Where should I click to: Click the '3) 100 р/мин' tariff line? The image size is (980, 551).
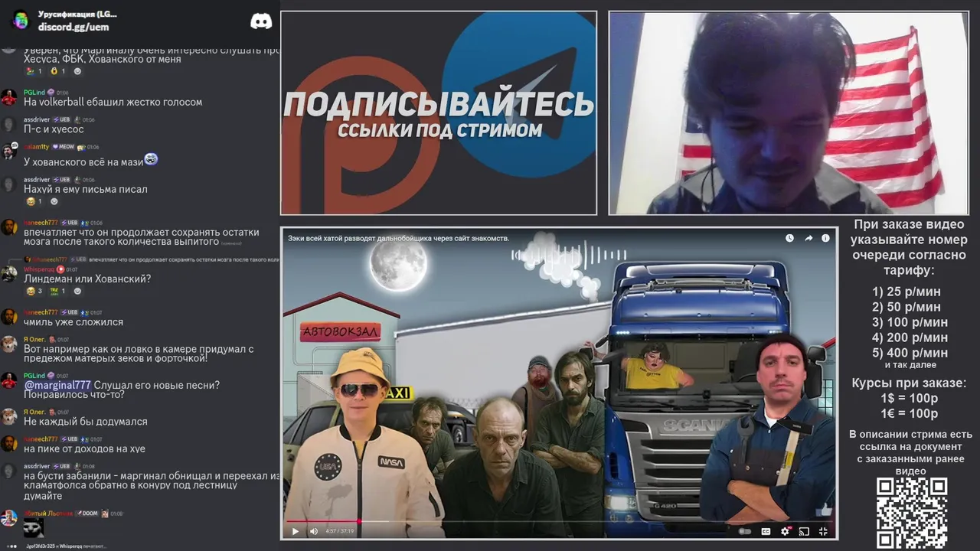[x=910, y=322]
